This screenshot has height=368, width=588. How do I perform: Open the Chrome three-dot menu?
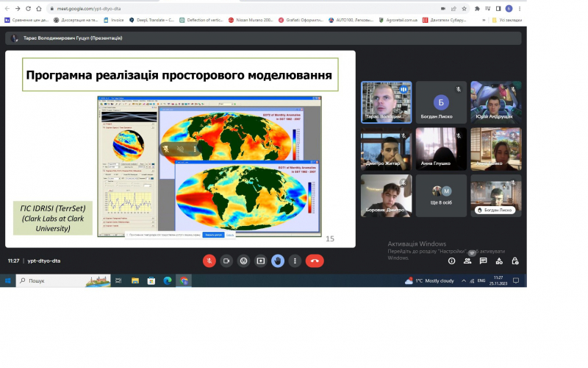(520, 8)
